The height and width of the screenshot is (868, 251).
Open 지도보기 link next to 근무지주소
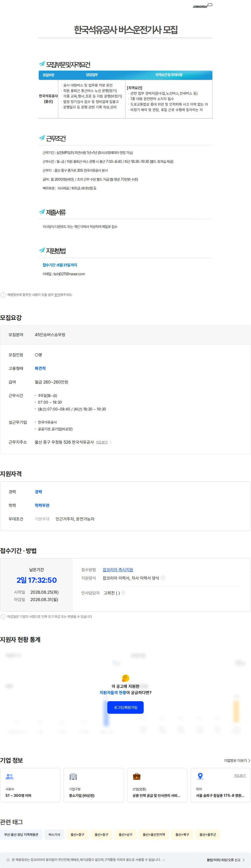pos(101,442)
